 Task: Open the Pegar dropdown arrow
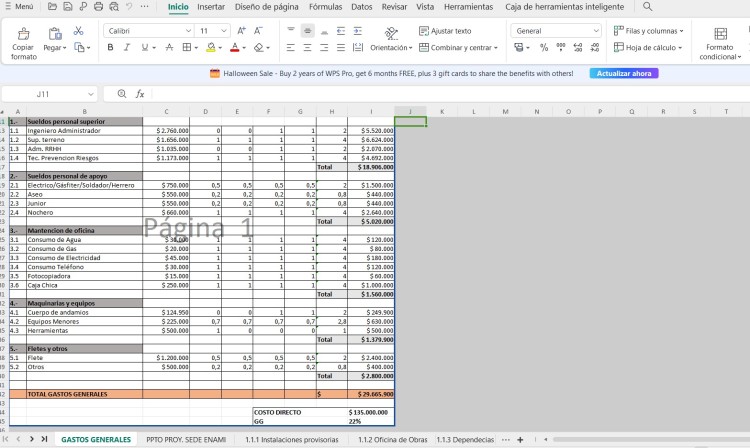click(64, 48)
